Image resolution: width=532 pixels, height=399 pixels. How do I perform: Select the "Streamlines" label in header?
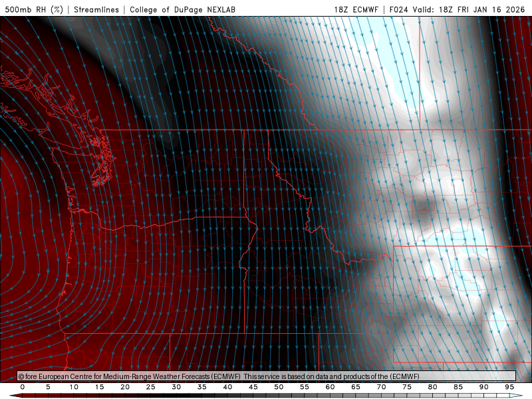coord(96,9)
